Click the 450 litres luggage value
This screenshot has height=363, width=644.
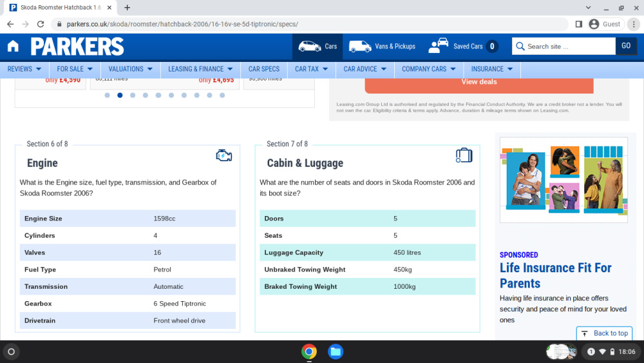[x=407, y=252]
